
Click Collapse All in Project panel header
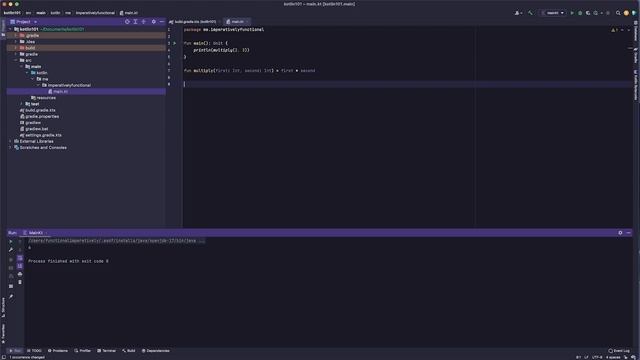point(144,22)
